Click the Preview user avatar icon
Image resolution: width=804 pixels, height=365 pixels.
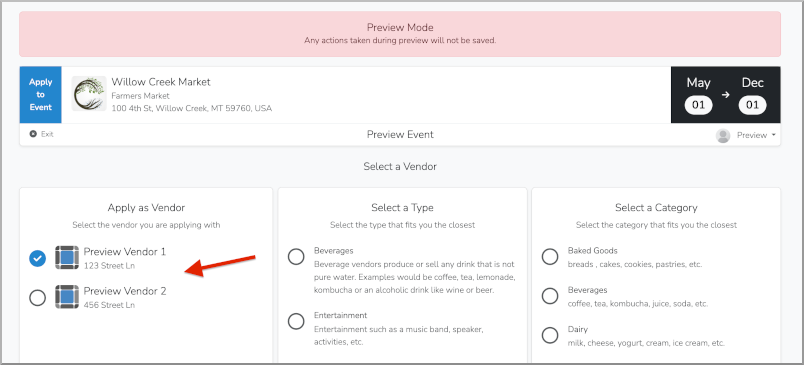(x=723, y=135)
